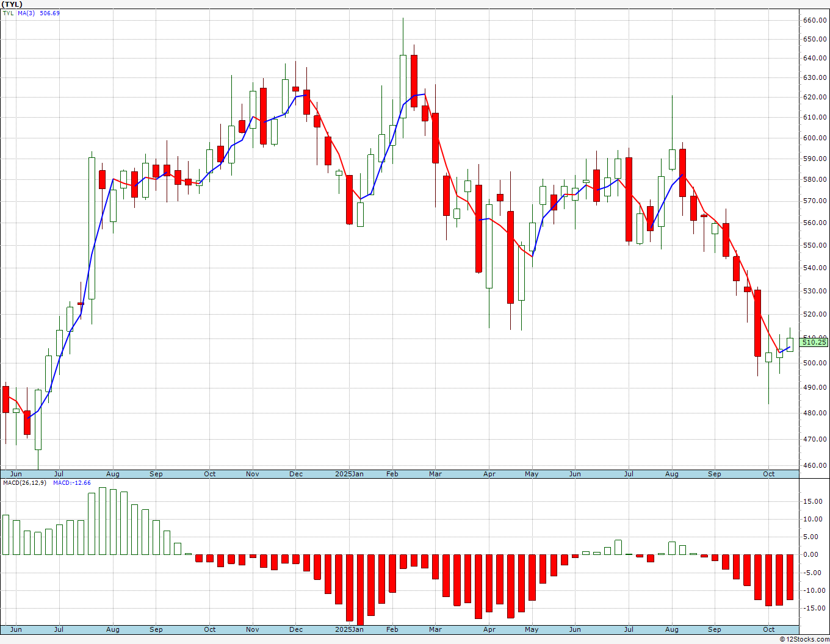830x644 pixels.
Task: Click the 600.00 price axis label
Action: point(815,138)
